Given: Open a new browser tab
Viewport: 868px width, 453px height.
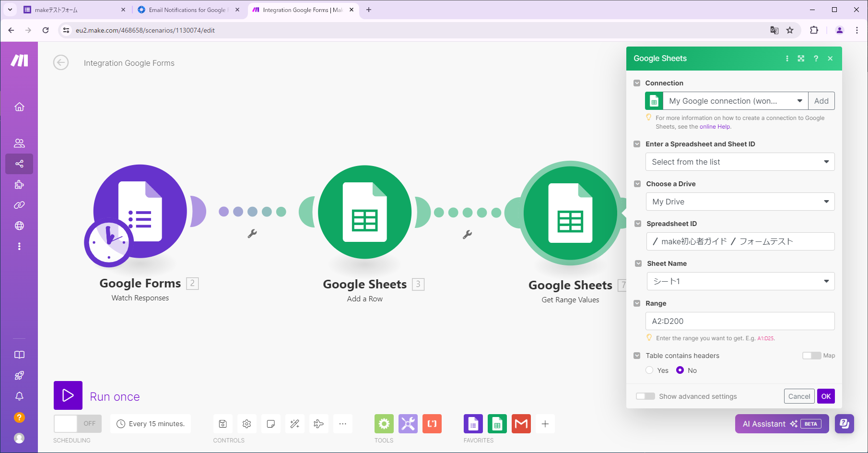Looking at the screenshot, I should [368, 10].
